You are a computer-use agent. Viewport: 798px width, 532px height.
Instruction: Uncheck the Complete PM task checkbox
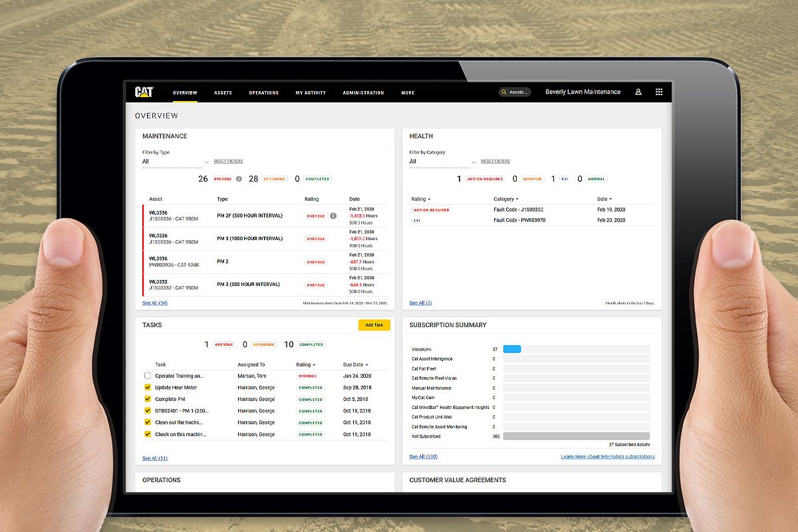click(x=148, y=399)
